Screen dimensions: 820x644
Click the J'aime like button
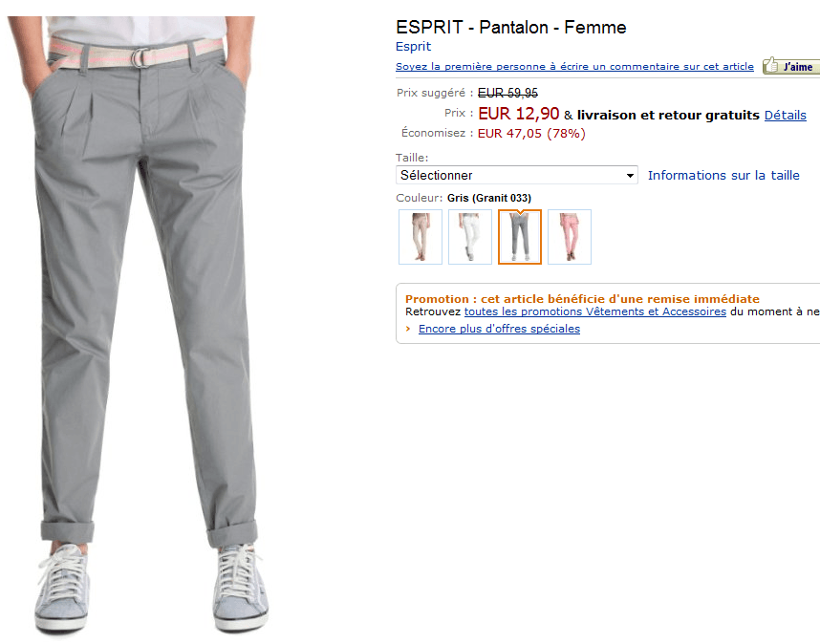tap(790, 67)
